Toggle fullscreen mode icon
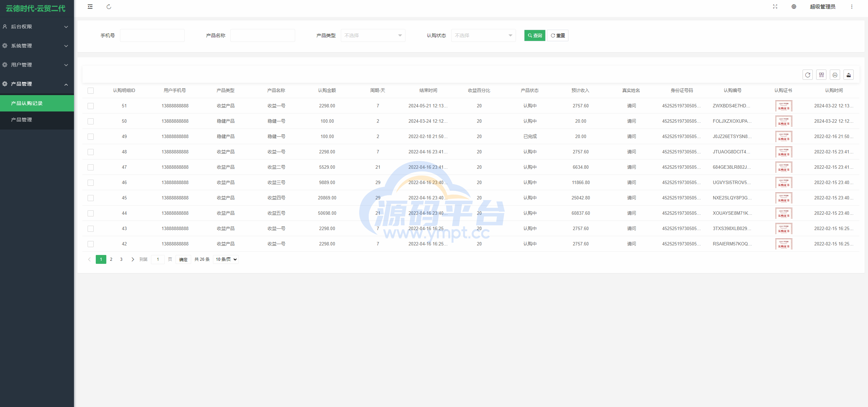The width and height of the screenshot is (868, 407). point(775,6)
